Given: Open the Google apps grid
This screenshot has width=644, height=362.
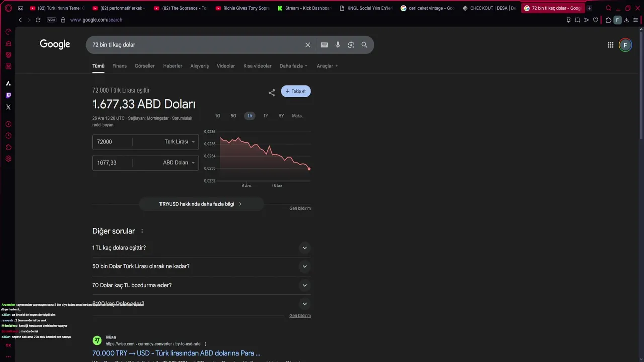Looking at the screenshot, I should click(611, 45).
